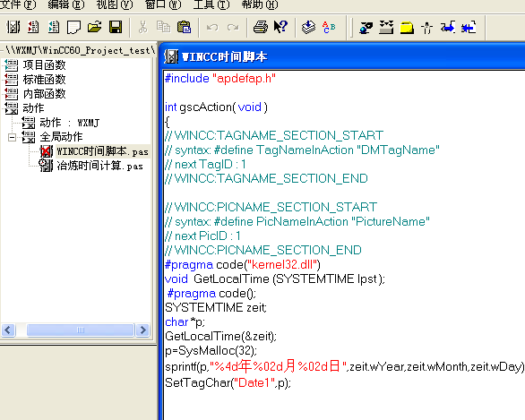Click the context help arrow-question icon

click(280, 27)
